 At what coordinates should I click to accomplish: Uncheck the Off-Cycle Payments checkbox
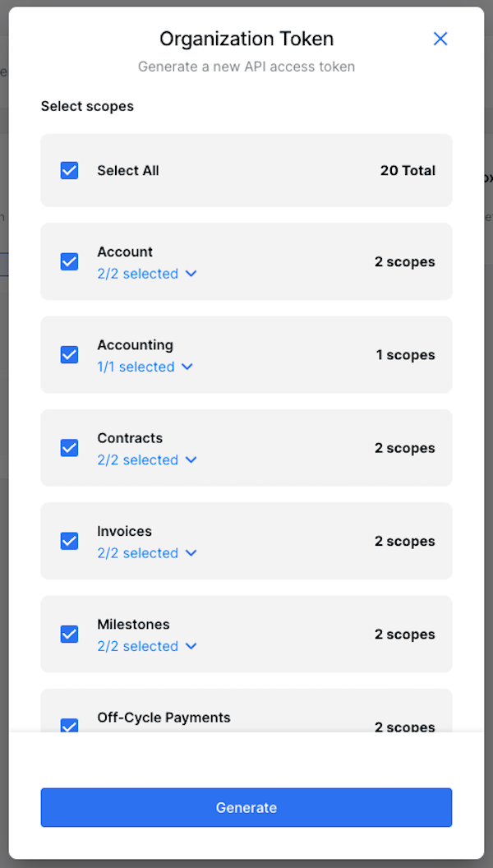tap(70, 725)
